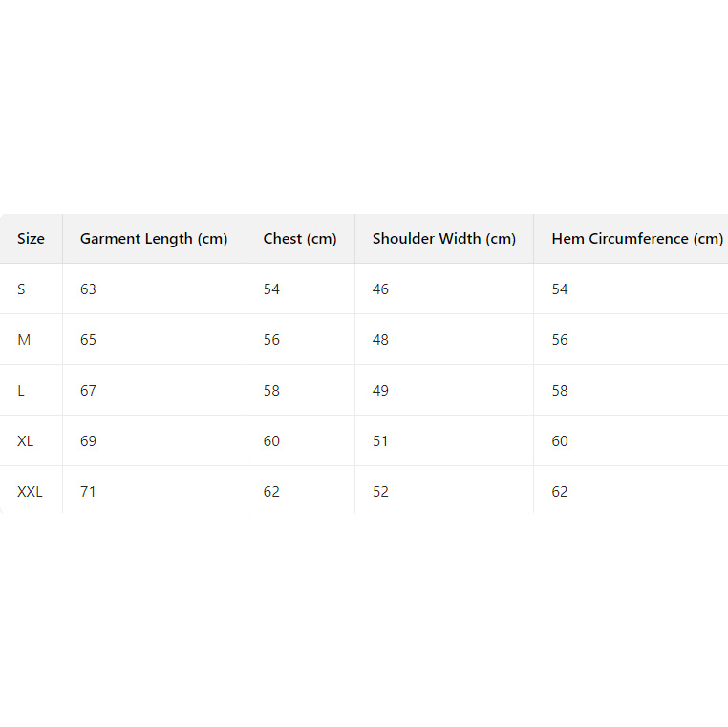The image size is (728, 727).
Task: Select the shoulder width value 46
Action: click(380, 289)
